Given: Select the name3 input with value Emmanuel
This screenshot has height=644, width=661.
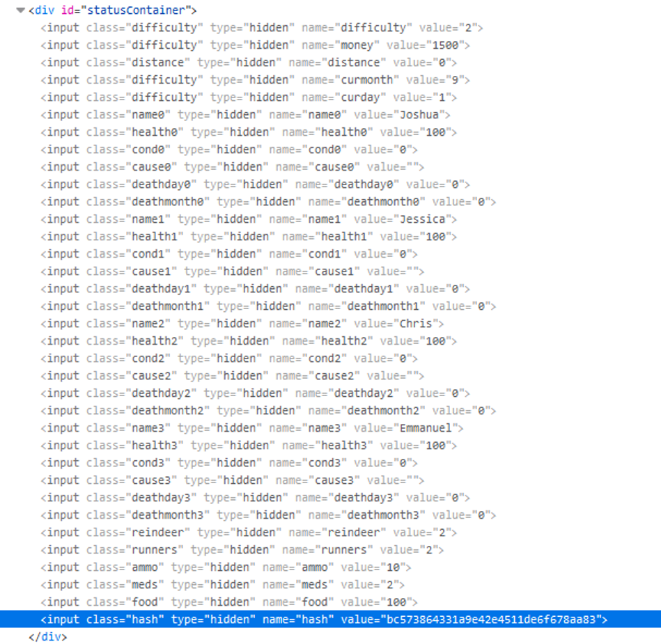Looking at the screenshot, I should [251, 428].
